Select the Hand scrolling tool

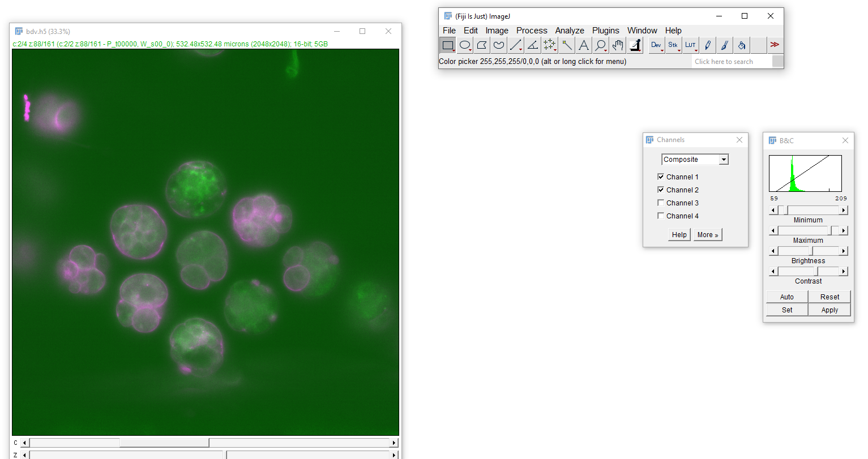(618, 45)
